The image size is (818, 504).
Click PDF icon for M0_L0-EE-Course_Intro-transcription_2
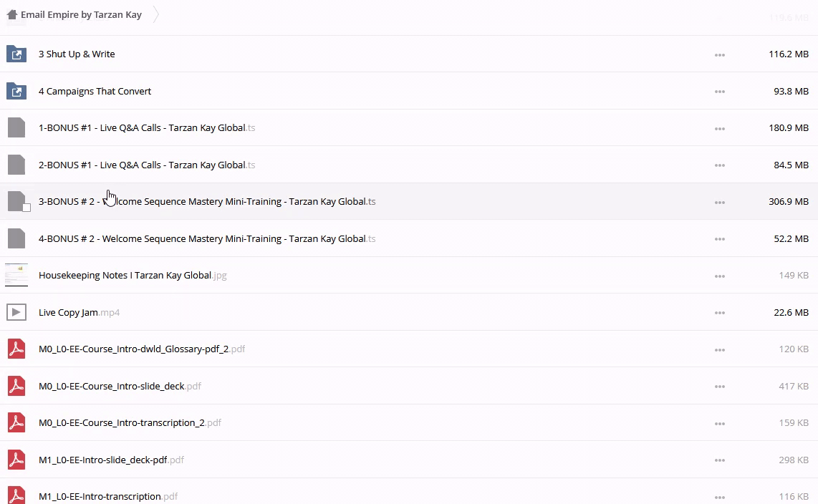[x=16, y=422]
